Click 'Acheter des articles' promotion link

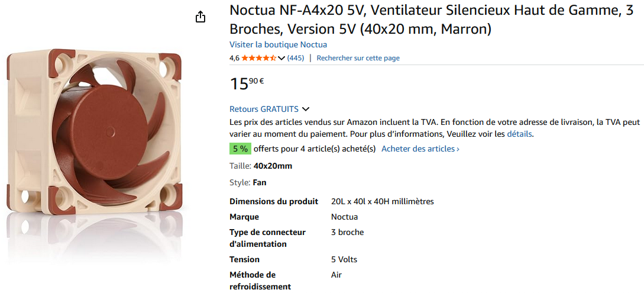click(x=420, y=149)
